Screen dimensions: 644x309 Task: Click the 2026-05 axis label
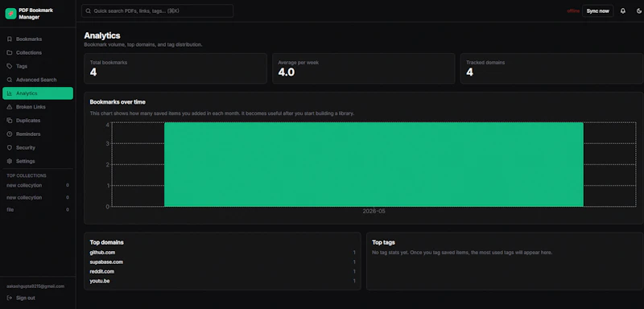coord(374,211)
